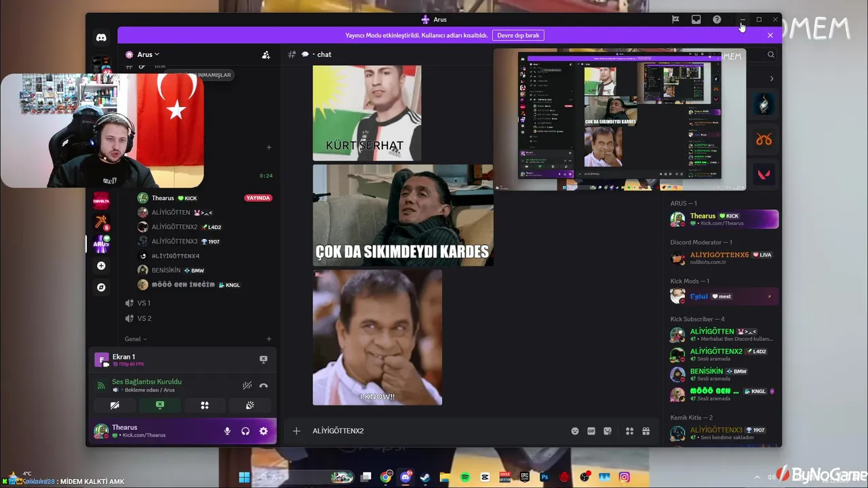Open ÇOK DA SIKIMDEYDI KARDES meme image

[x=403, y=216]
